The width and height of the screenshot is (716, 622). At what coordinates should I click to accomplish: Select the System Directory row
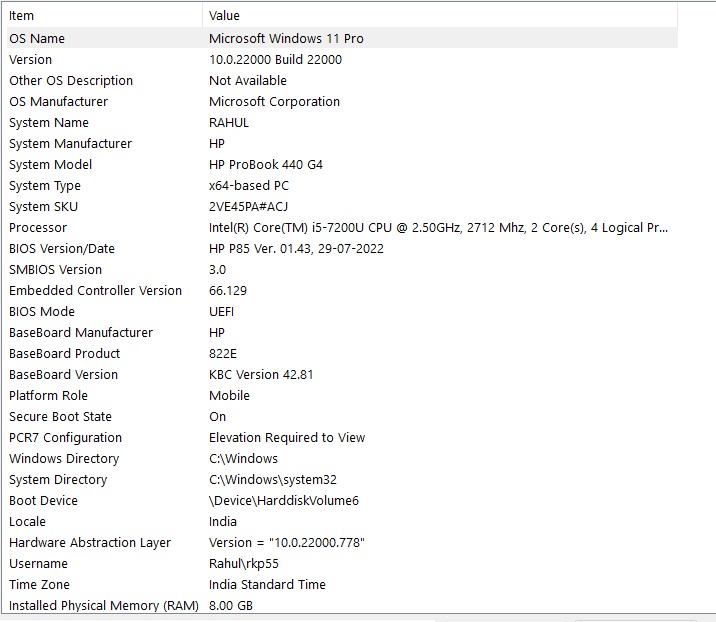[x=342, y=480]
